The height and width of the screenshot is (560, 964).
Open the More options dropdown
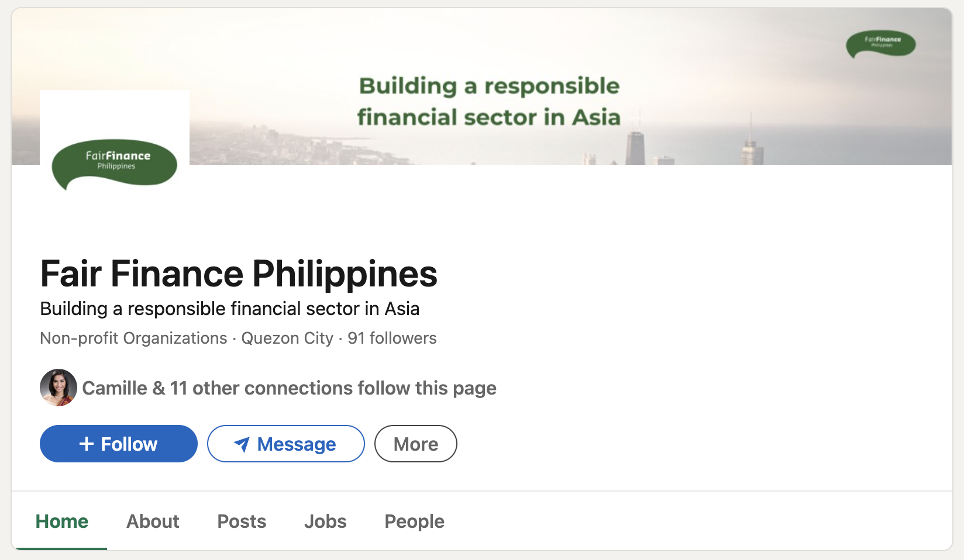416,444
